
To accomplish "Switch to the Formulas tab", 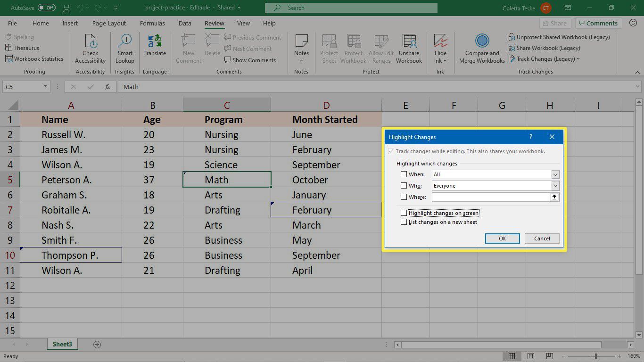I will click(152, 23).
